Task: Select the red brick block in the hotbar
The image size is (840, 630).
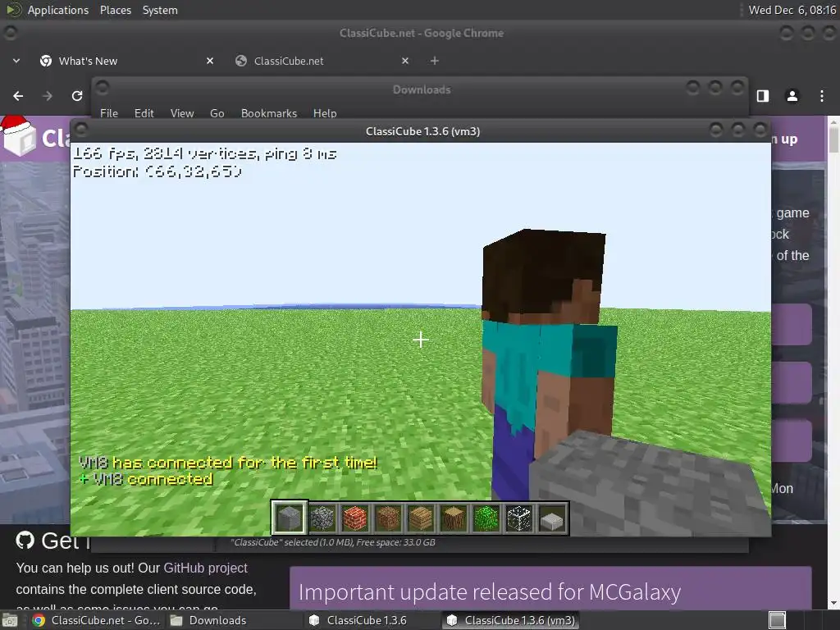Action: [x=355, y=518]
